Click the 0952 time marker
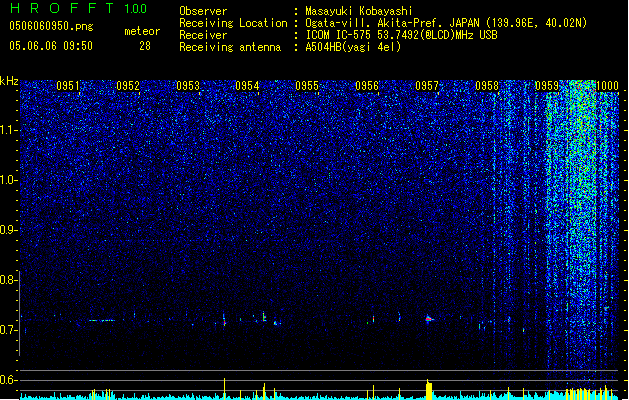 point(128,86)
